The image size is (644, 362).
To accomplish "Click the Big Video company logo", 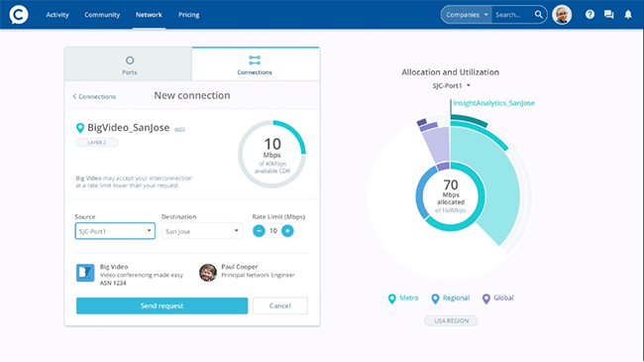I will click(x=85, y=273).
